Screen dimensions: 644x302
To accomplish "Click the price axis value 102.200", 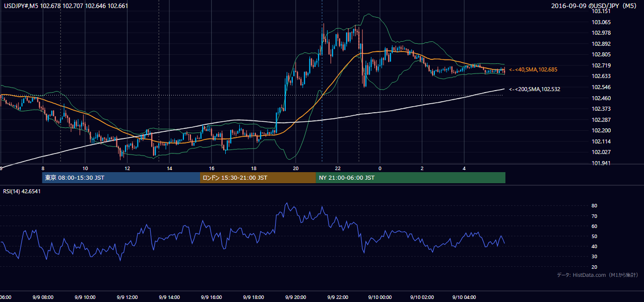I will pos(601,130).
